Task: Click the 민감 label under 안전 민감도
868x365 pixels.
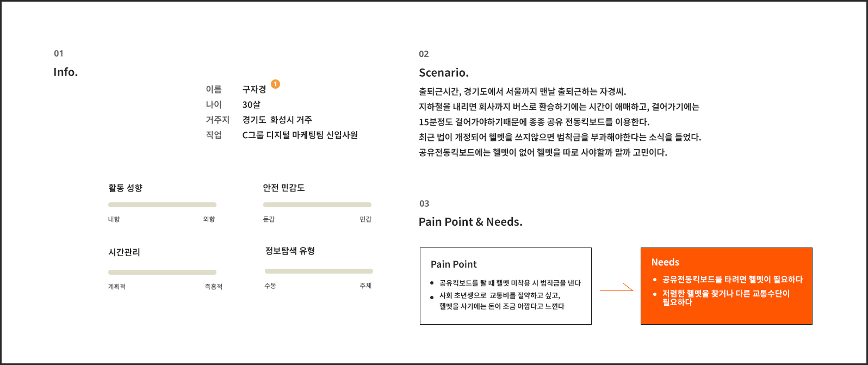Action: (365, 219)
